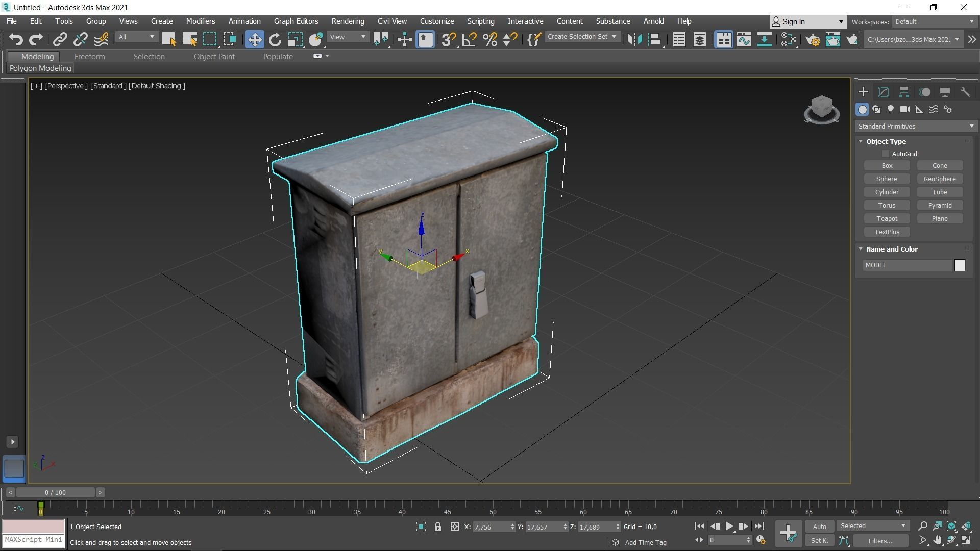The height and width of the screenshot is (551, 980).
Task: Open the View reference coordinate dropdown
Action: (x=348, y=37)
